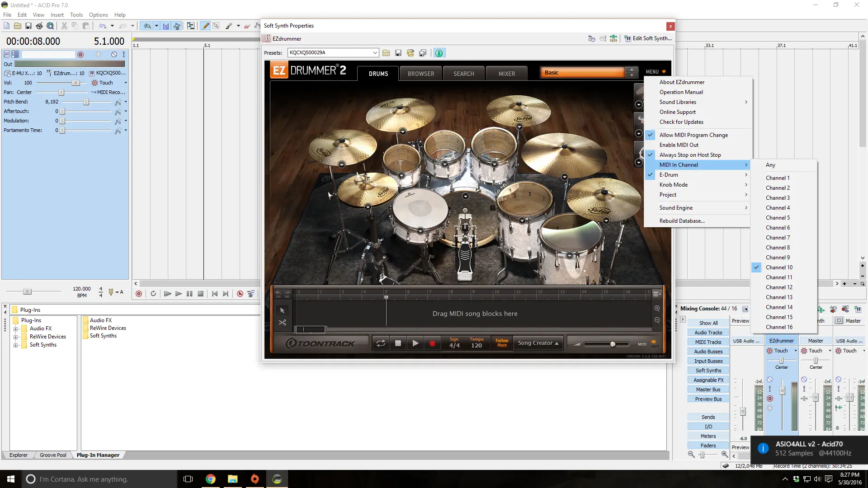Click green info icon in Soft Synth toolbar

click(x=439, y=53)
